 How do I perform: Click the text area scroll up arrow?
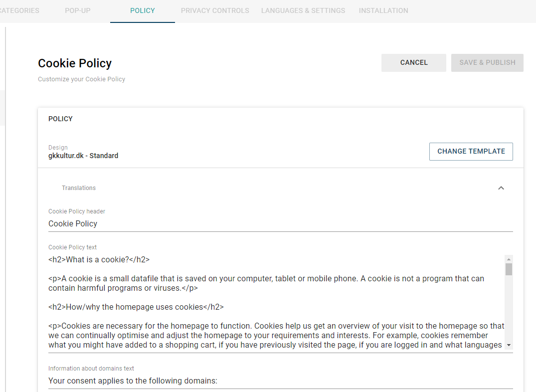(509, 259)
